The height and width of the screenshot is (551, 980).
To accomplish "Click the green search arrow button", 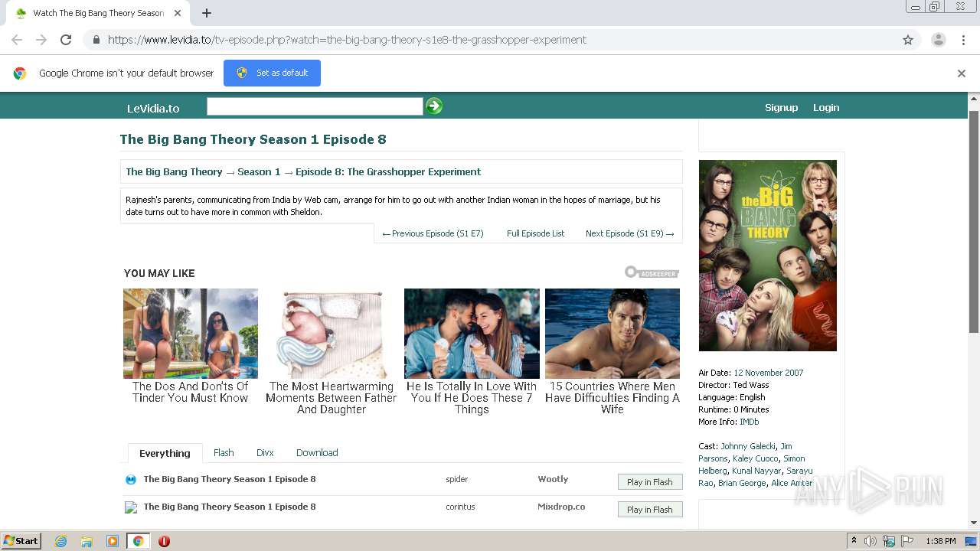I will pos(434,106).
